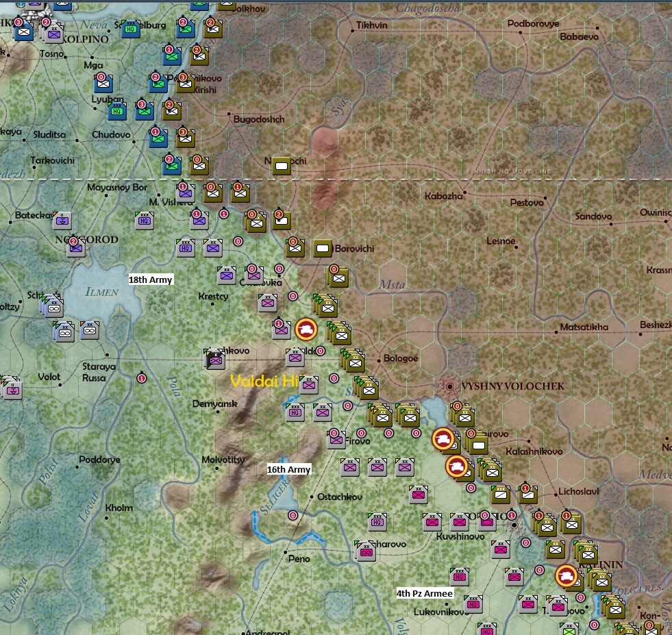Click the Staraya Russa label

click(99, 372)
